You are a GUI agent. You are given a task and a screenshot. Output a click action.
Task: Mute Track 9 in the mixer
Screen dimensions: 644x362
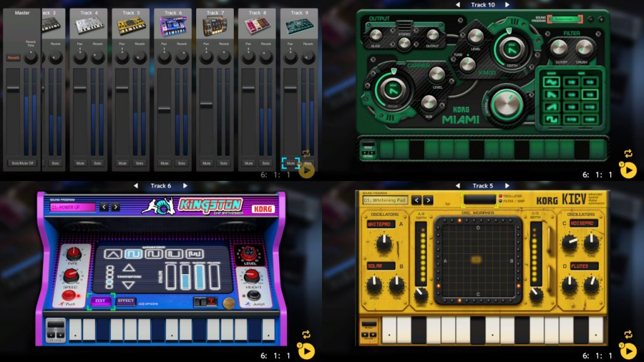click(x=290, y=163)
